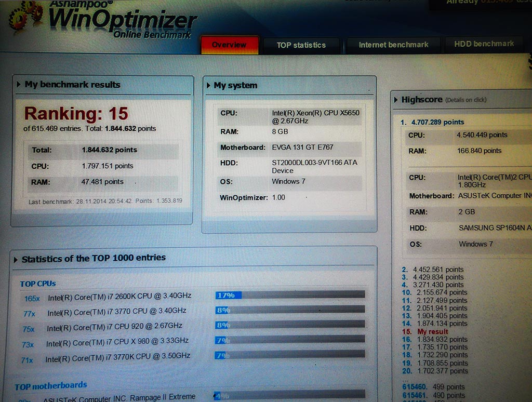Click the SAMSUNG SP1604N HDD value
Viewport: 532px width, 402px height.
pos(495,228)
